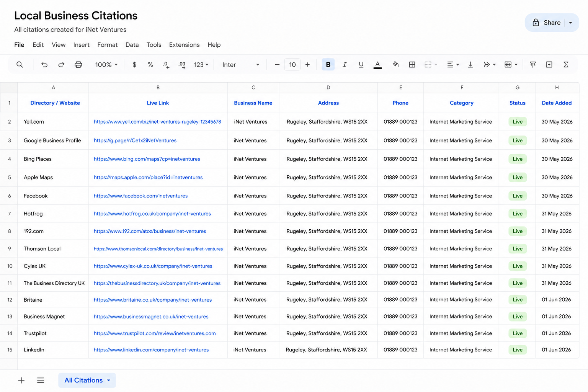Open text wrapping dropdown
Viewport: 588px width, 392px height.
pos(490,65)
